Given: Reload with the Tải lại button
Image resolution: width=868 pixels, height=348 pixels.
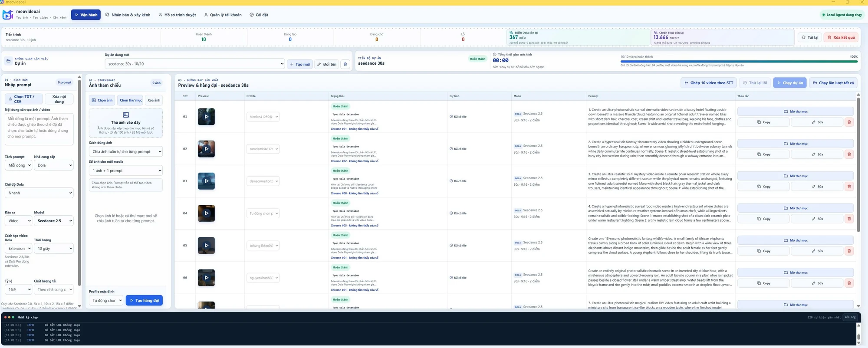Looking at the screenshot, I should point(809,37).
